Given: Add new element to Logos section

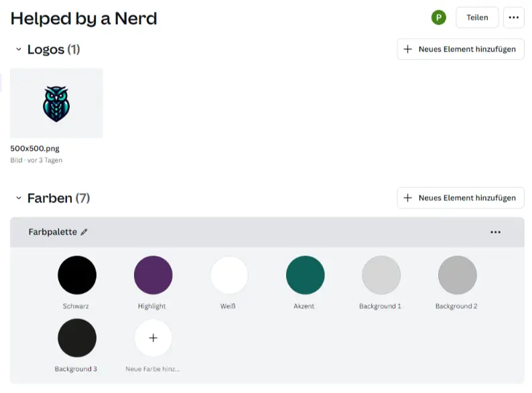Looking at the screenshot, I should (x=460, y=49).
